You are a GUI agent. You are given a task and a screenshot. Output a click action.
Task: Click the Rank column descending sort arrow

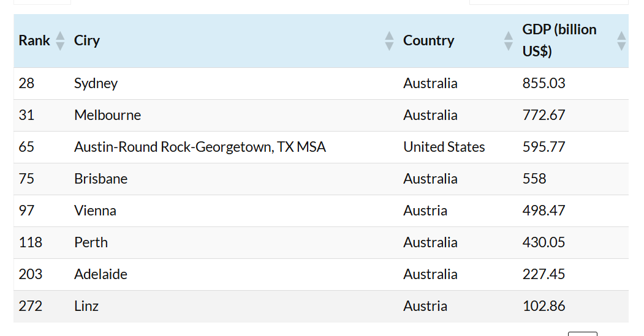(60, 46)
